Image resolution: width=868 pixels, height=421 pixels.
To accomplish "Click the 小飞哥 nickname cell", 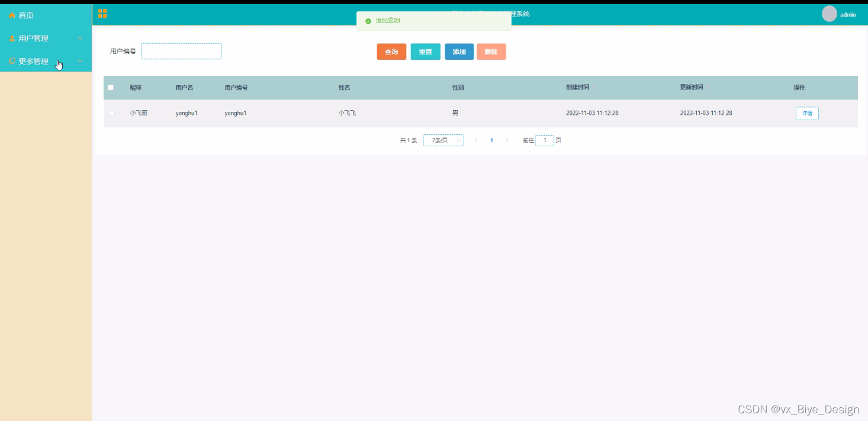I will [x=139, y=113].
